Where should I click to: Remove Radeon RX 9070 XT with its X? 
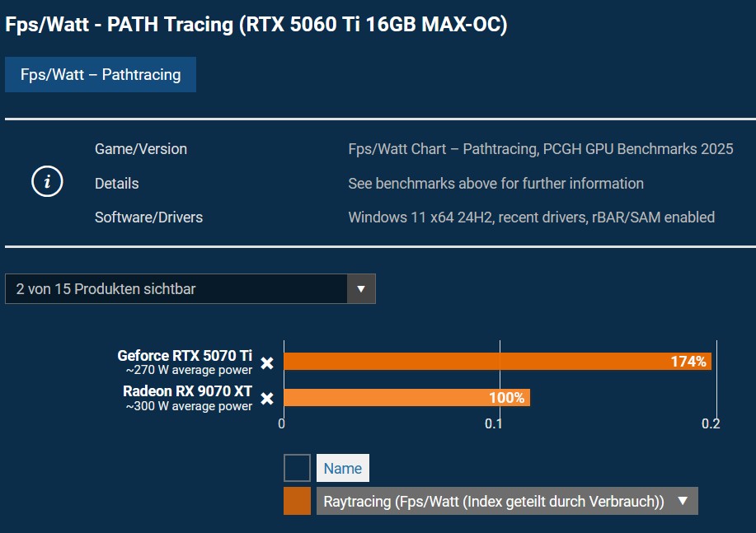click(267, 399)
